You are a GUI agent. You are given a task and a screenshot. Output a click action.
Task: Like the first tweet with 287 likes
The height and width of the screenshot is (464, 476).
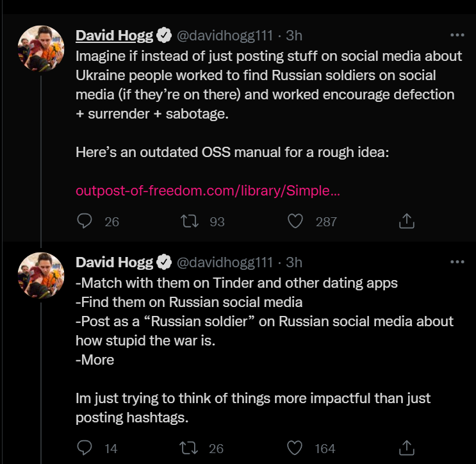point(295,221)
